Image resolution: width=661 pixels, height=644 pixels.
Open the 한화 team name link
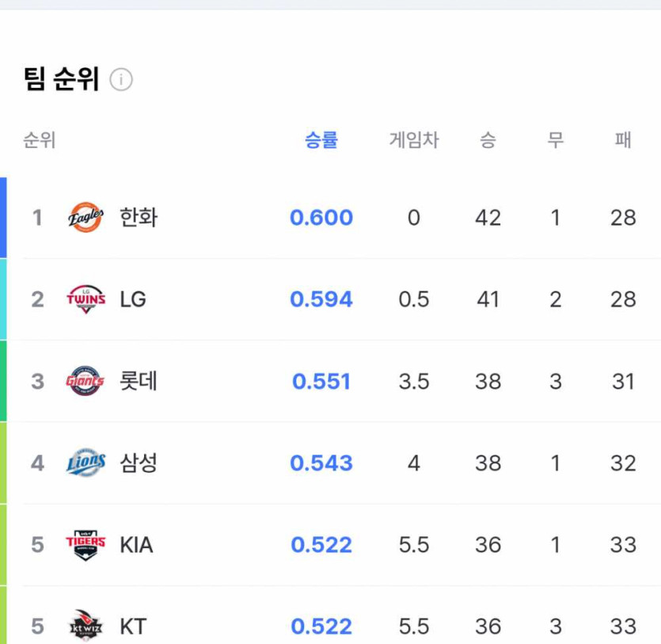coord(139,217)
